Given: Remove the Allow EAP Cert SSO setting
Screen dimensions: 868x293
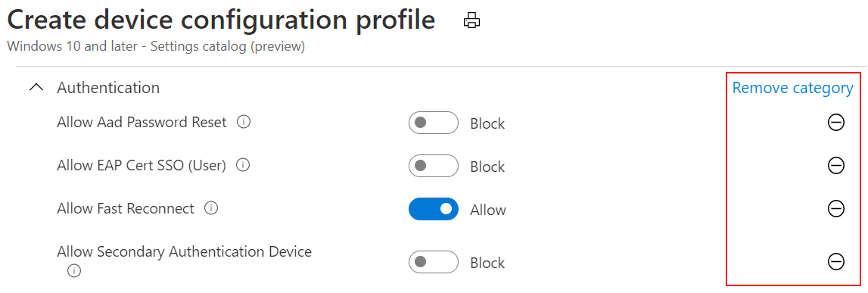Looking at the screenshot, I should (x=835, y=166).
